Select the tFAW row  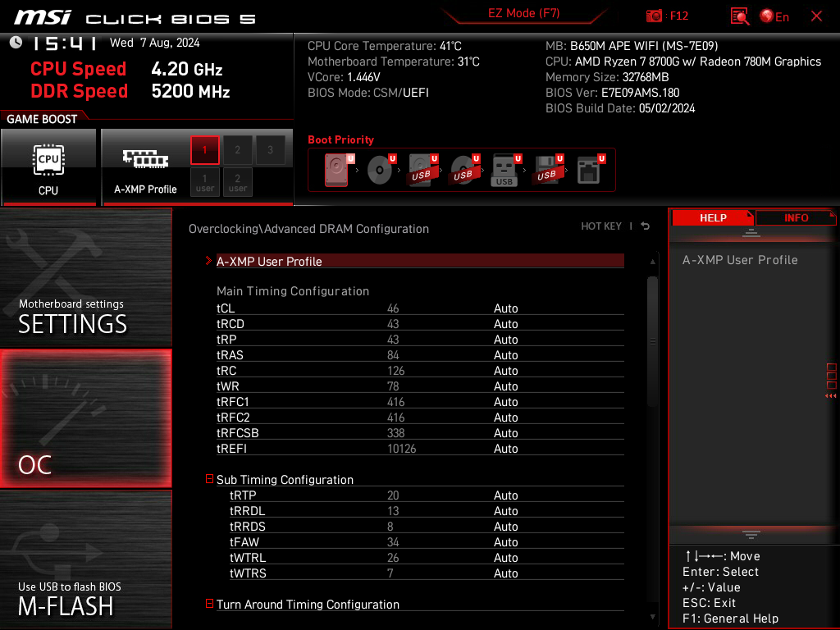[x=427, y=541]
